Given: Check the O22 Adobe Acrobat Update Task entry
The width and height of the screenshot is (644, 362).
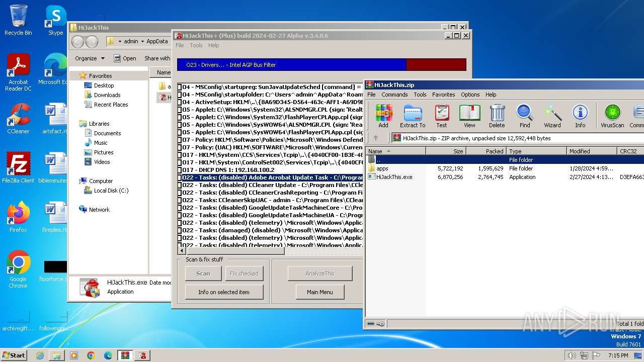Looking at the screenshot, I should [180, 177].
